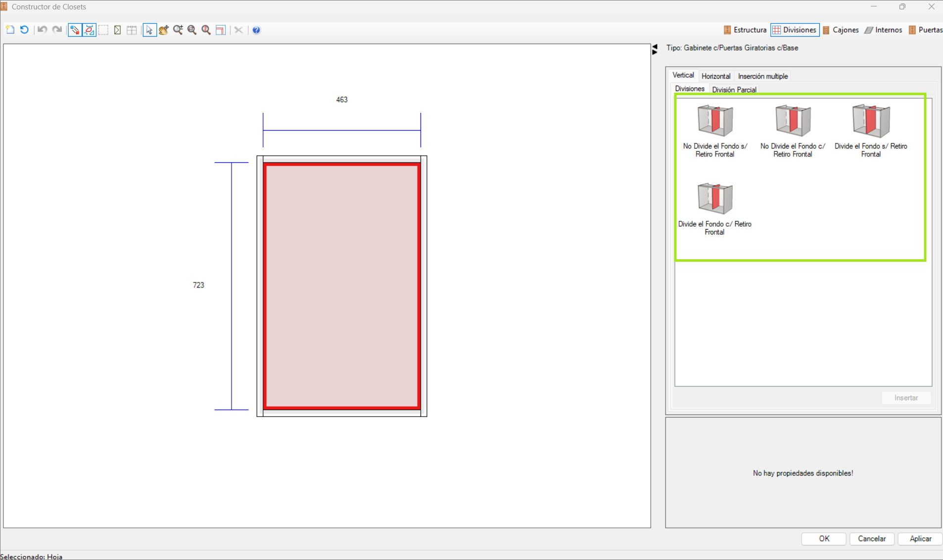Switch to the Inserción multiple tab
The image size is (943, 560).
762,76
